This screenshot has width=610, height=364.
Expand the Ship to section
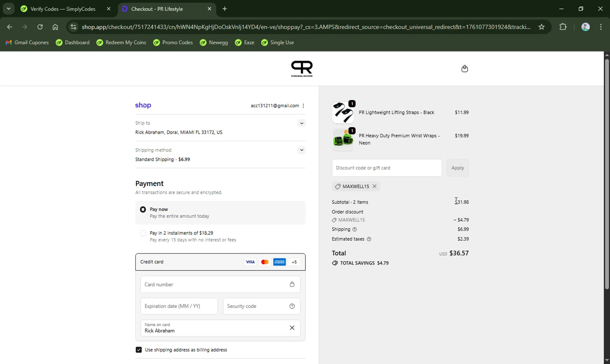[x=301, y=123]
